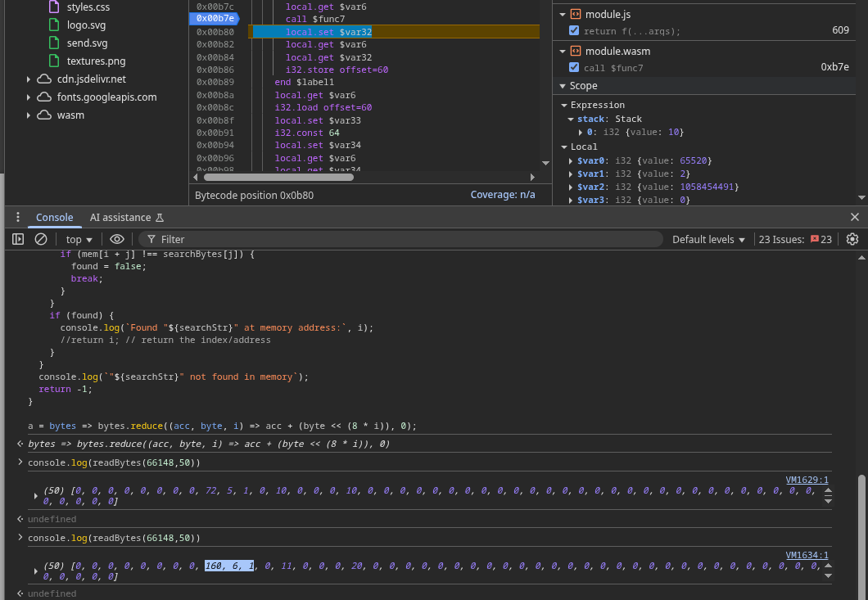Open the textures.png file
The width and height of the screenshot is (868, 600).
coord(96,61)
